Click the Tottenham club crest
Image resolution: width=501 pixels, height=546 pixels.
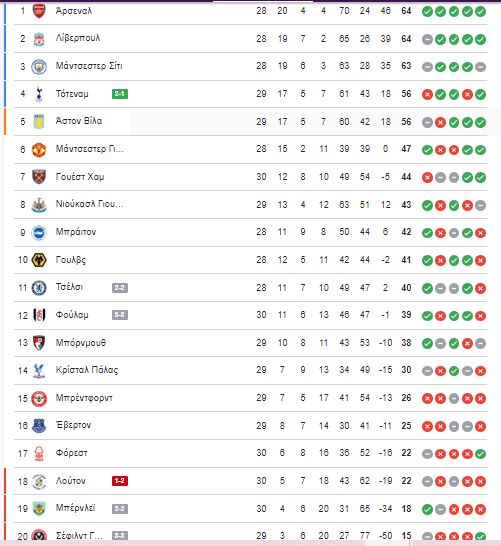pyautogui.click(x=39, y=94)
